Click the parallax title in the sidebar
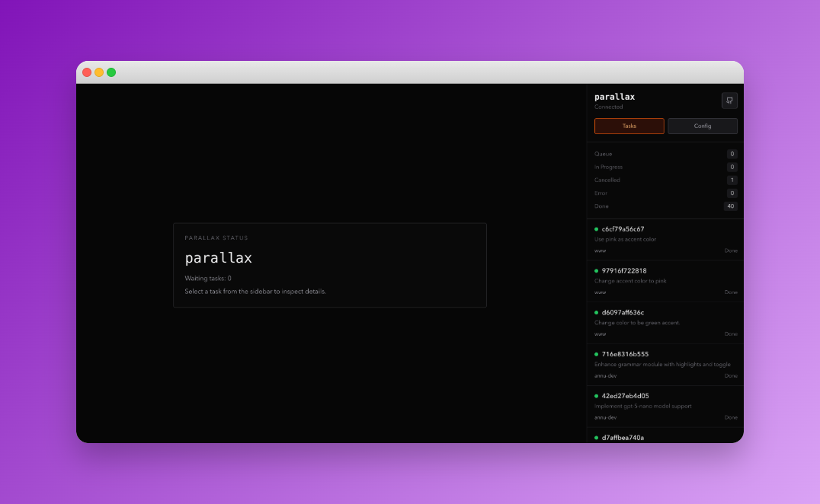The height and width of the screenshot is (504, 820). pos(614,97)
